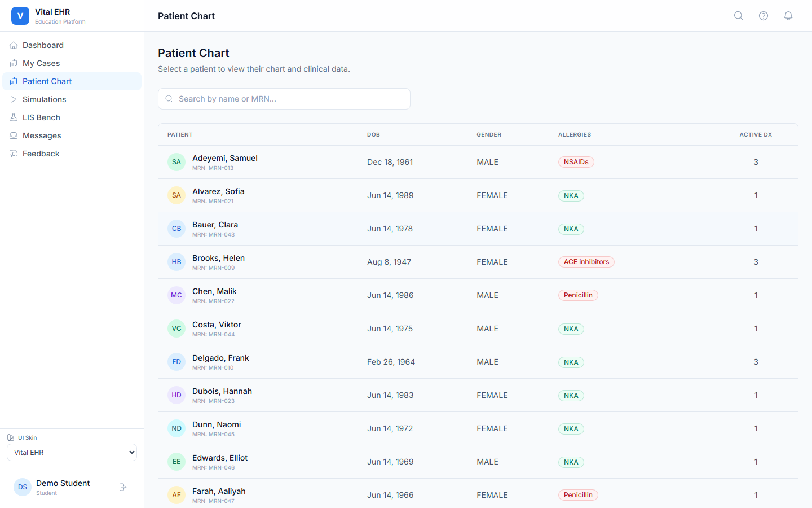The image size is (812, 508).
Task: Click the logout icon beside Demo Student
Action: 123,487
